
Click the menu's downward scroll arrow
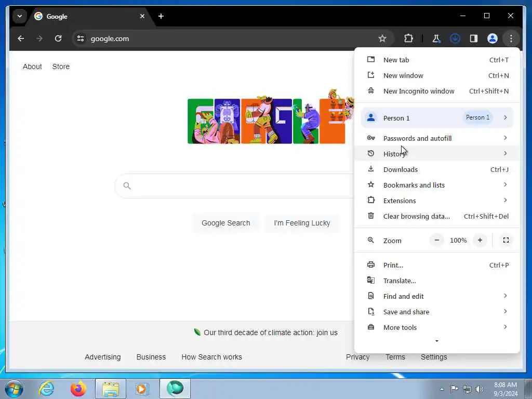click(x=437, y=341)
